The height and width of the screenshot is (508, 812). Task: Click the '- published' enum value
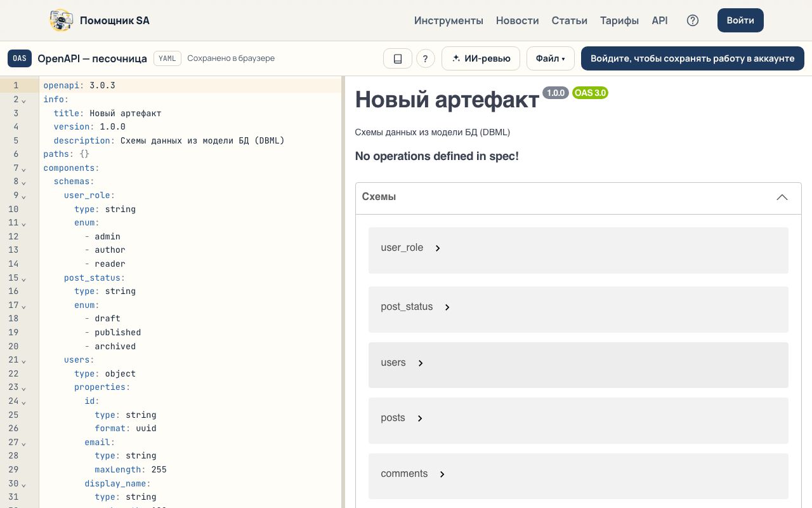click(112, 333)
